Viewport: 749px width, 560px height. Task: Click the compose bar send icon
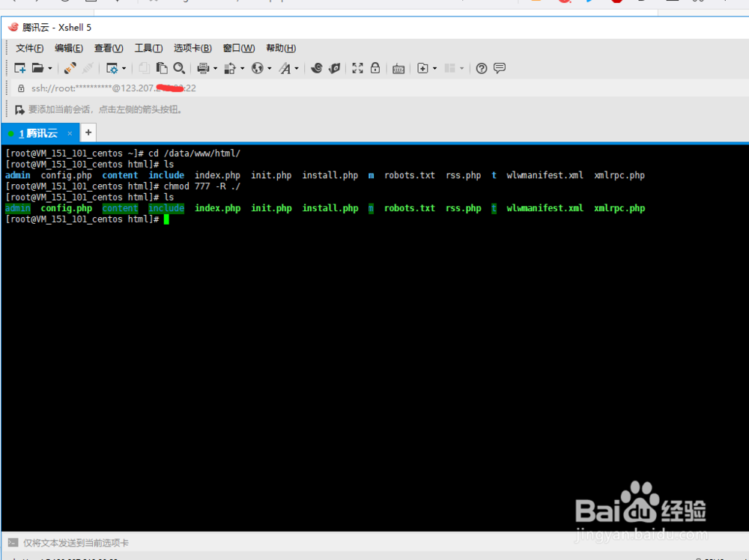tap(13, 542)
